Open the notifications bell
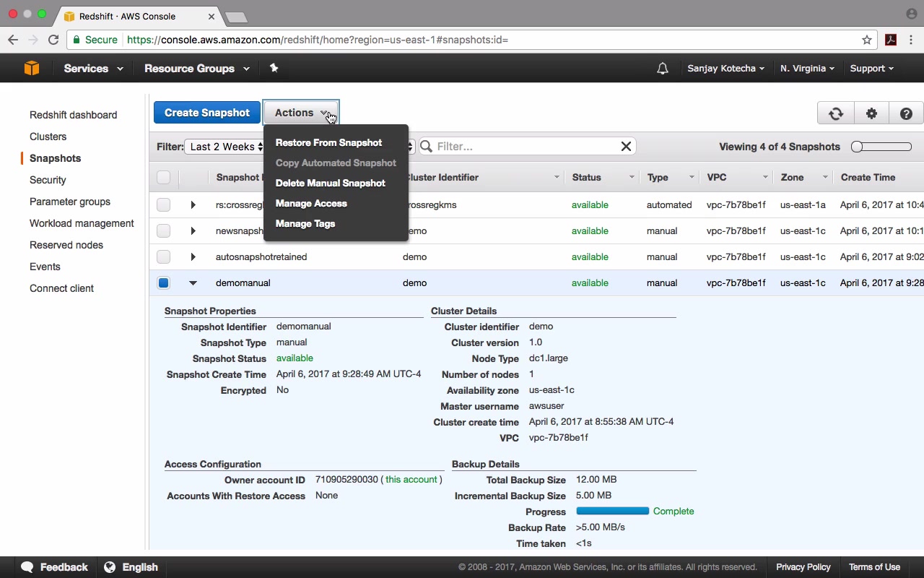This screenshot has height=578, width=924. 662,69
